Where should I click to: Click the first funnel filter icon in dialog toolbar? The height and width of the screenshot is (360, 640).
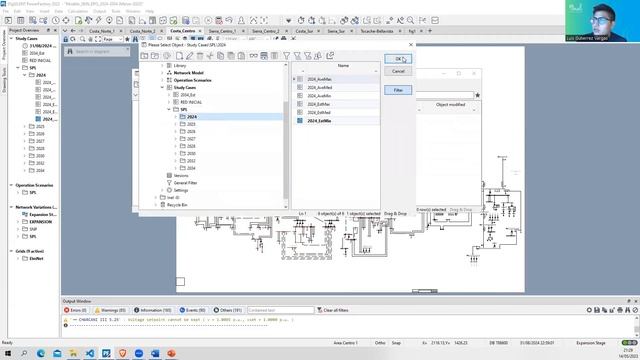point(287,56)
